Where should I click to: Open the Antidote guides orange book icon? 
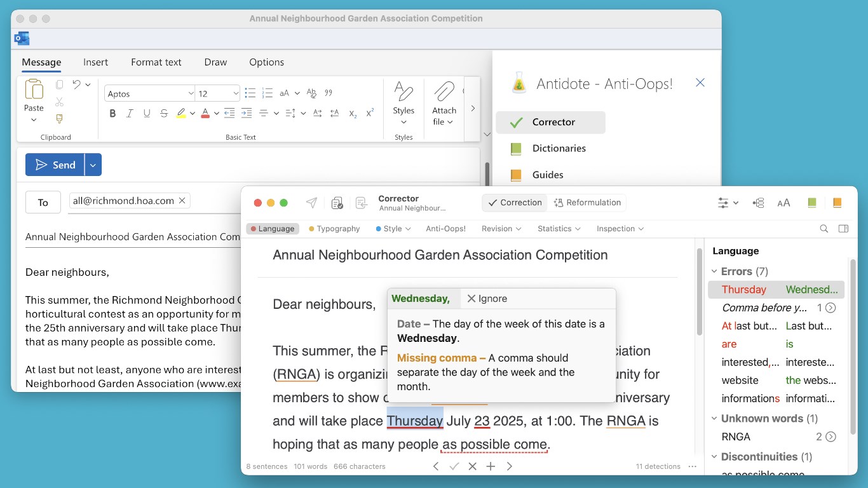tap(837, 203)
